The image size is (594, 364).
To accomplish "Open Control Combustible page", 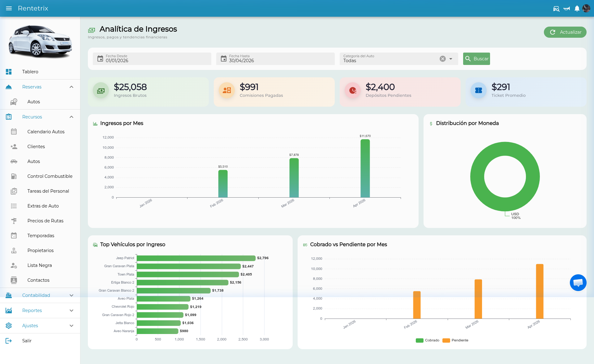I will click(40, 176).
